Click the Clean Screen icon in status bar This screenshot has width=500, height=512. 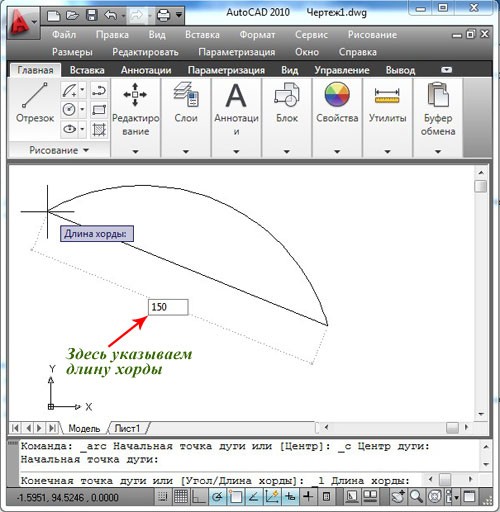click(x=469, y=497)
